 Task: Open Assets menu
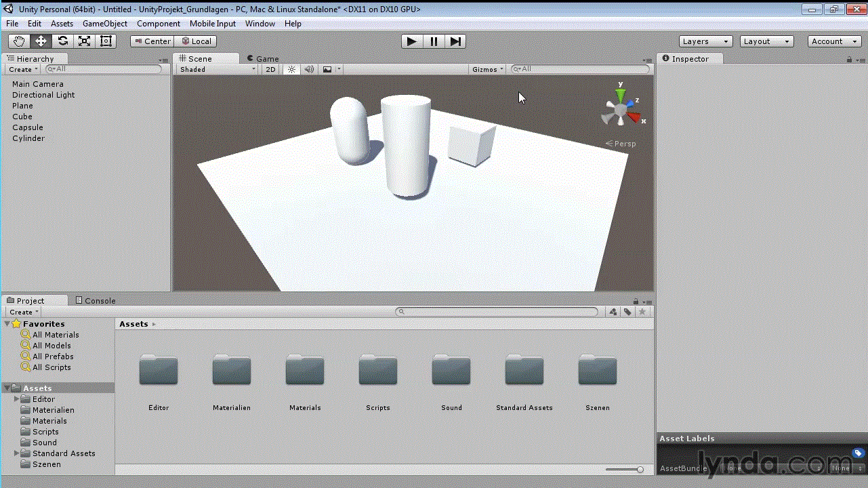[x=62, y=23]
